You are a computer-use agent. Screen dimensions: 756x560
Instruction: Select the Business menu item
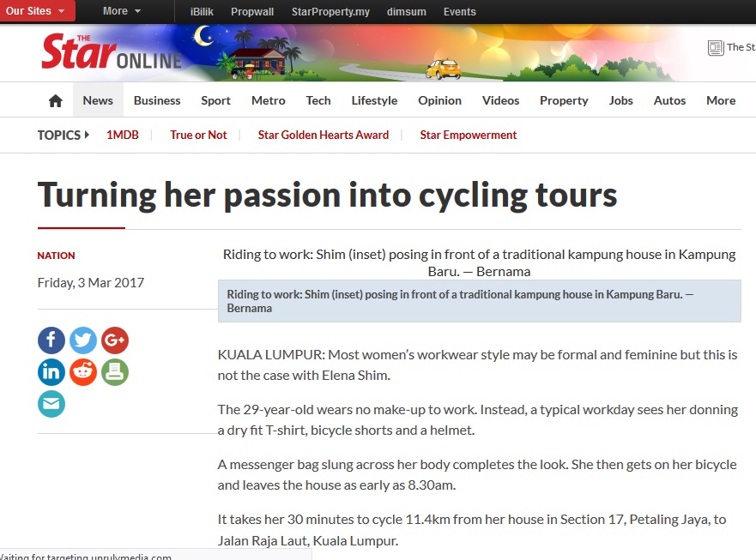coord(157,100)
